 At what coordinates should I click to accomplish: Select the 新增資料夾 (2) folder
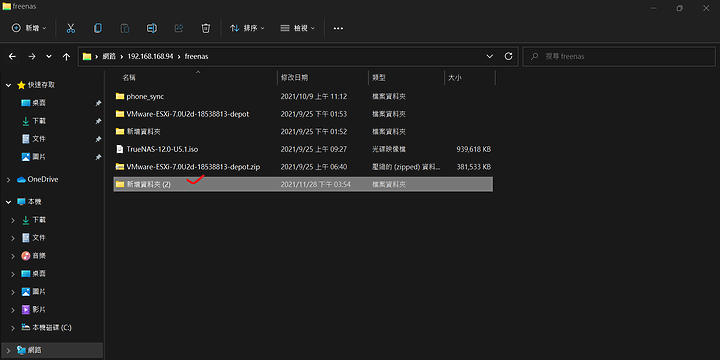303,184
